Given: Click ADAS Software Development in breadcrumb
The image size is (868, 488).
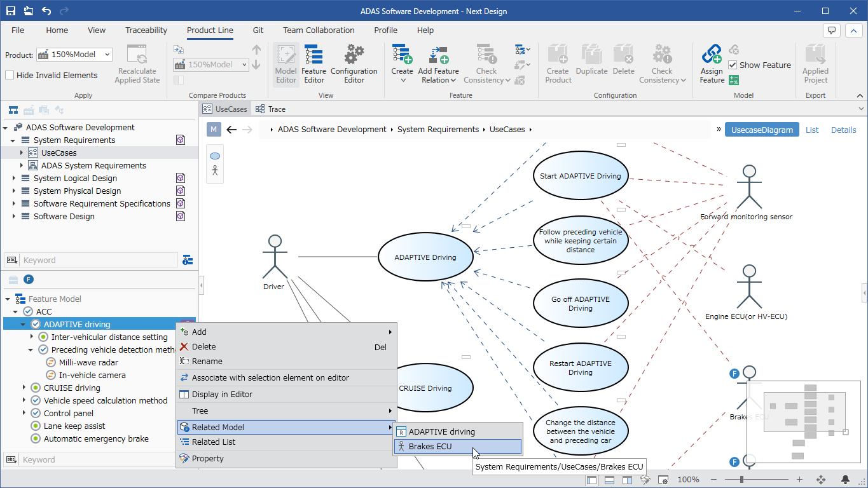Looking at the screenshot, I should coord(332,130).
